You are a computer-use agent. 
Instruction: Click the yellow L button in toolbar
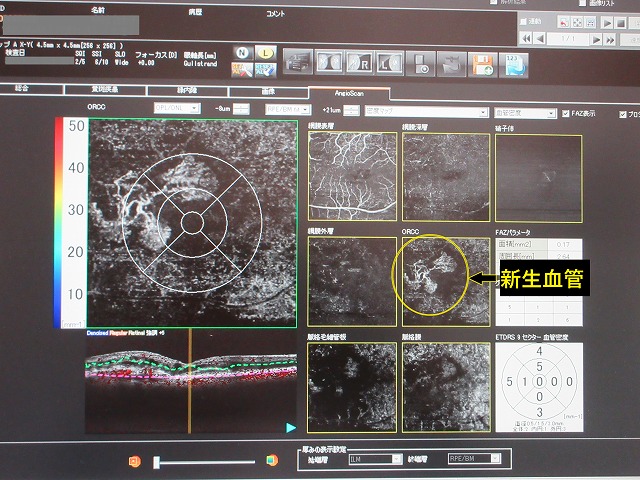click(x=265, y=52)
